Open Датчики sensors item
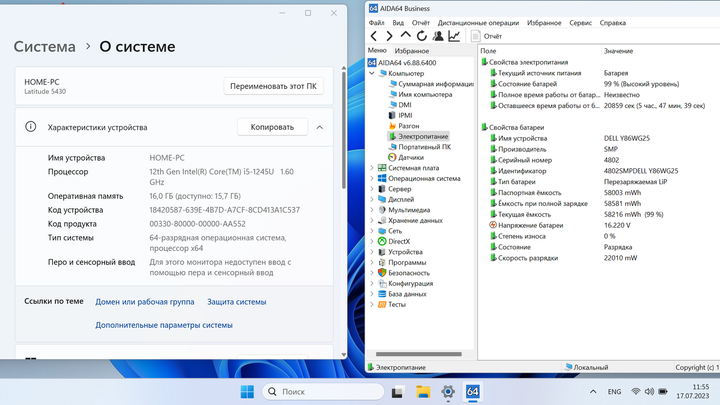This screenshot has width=720, height=405. [406, 158]
